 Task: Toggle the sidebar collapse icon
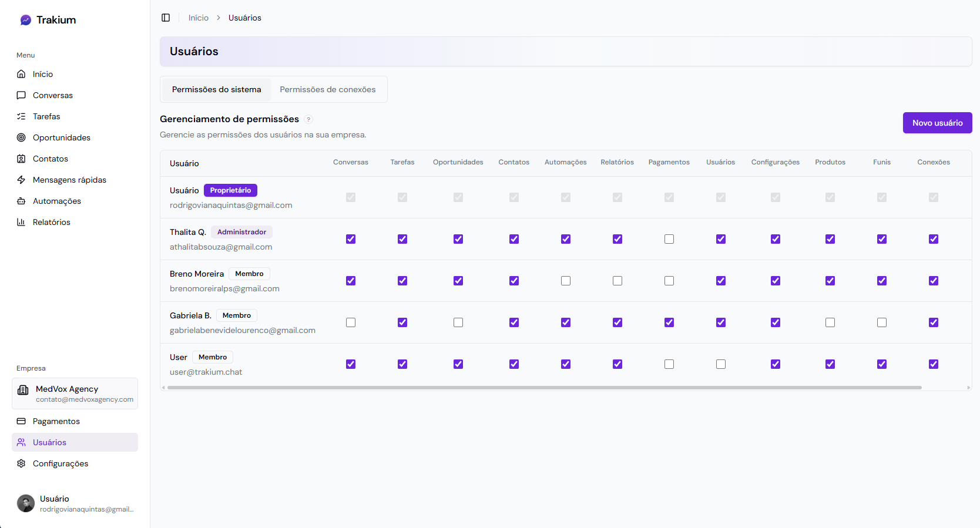tap(166, 18)
